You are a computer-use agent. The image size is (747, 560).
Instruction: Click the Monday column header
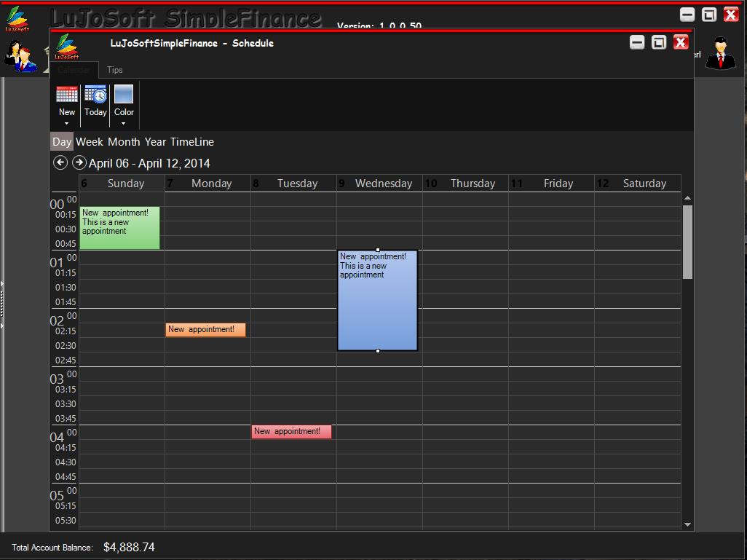pyautogui.click(x=207, y=184)
